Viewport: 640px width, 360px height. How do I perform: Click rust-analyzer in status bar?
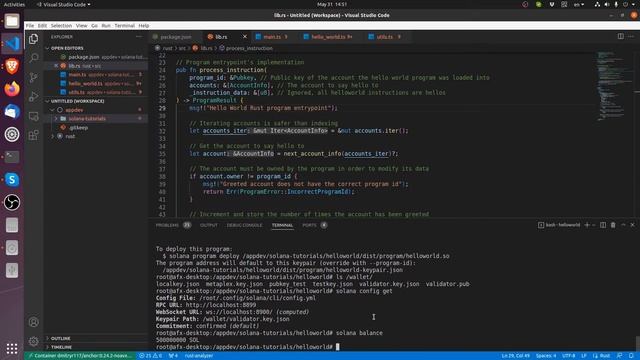[198, 356]
